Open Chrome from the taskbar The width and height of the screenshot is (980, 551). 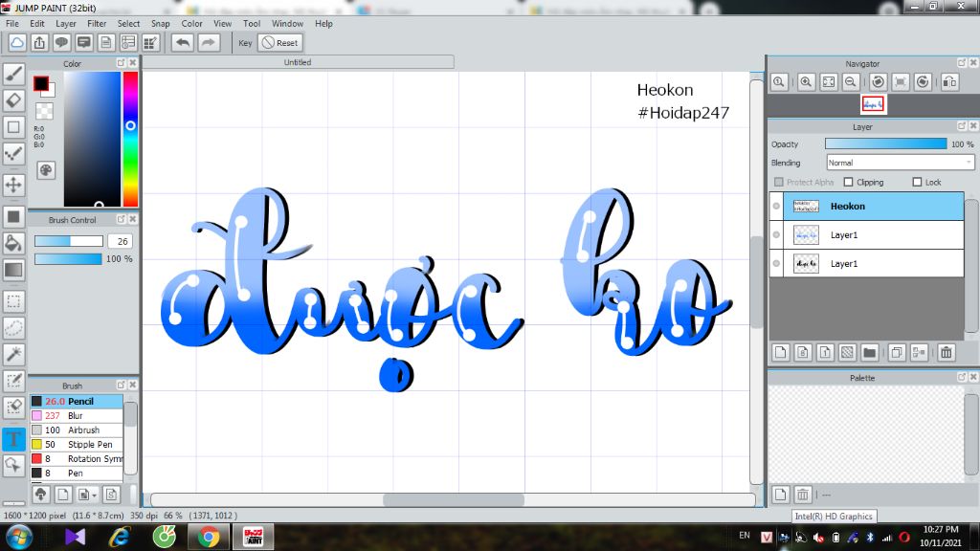click(x=209, y=537)
